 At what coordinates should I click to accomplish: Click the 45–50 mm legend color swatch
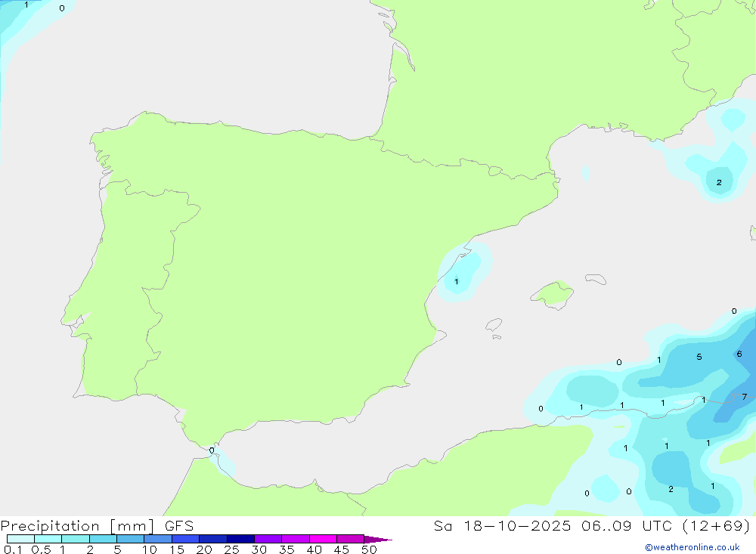point(351,539)
